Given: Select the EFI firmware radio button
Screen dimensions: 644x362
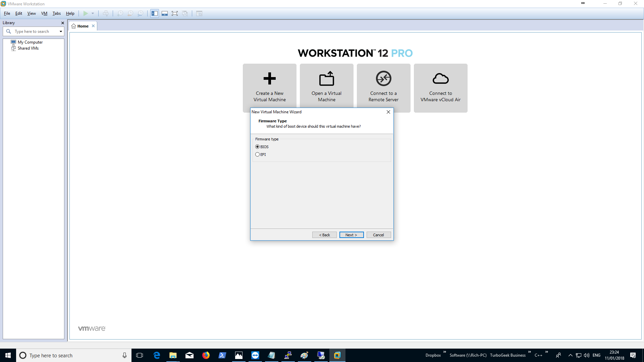Looking at the screenshot, I should pyautogui.click(x=257, y=155).
